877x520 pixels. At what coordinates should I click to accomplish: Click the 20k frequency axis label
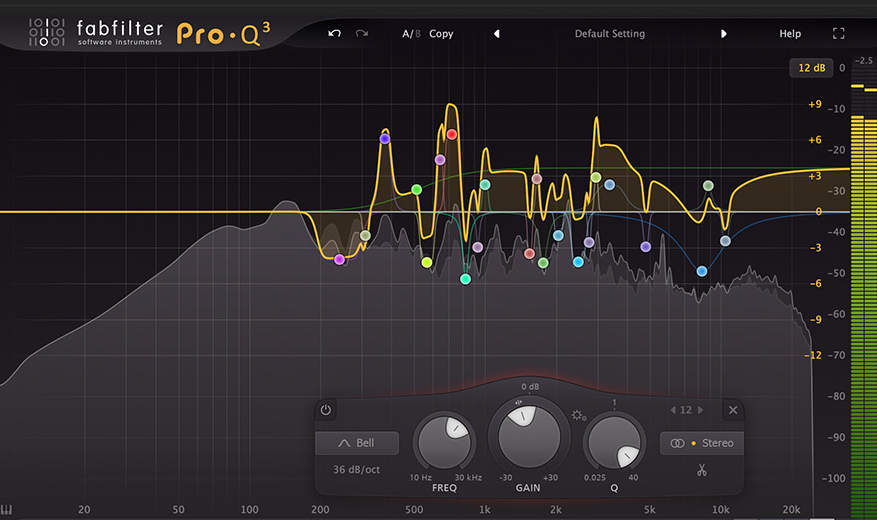(791, 509)
